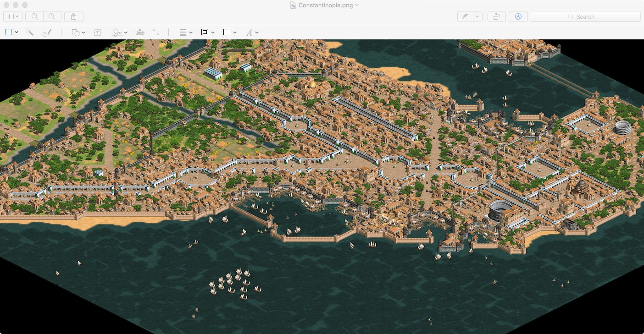The height and width of the screenshot is (334, 644).
Task: Activate the rectangular Selection tool
Action: [8, 33]
